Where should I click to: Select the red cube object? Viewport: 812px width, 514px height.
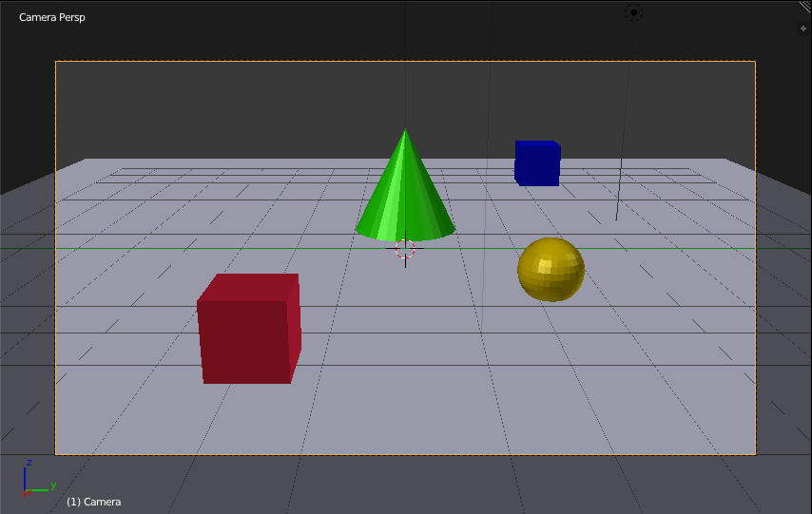tap(249, 329)
